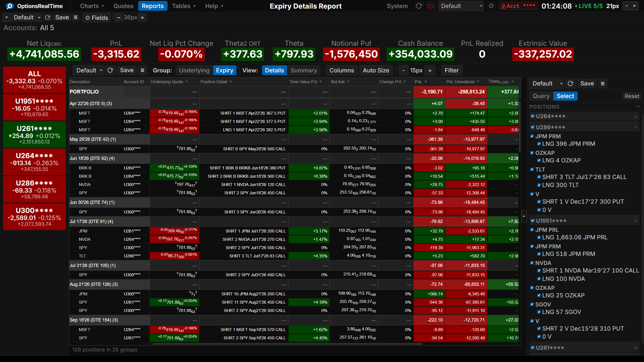Collapse the U1951**** account in Positions panel
Viewport: 644px width, 362px height.
point(636,221)
